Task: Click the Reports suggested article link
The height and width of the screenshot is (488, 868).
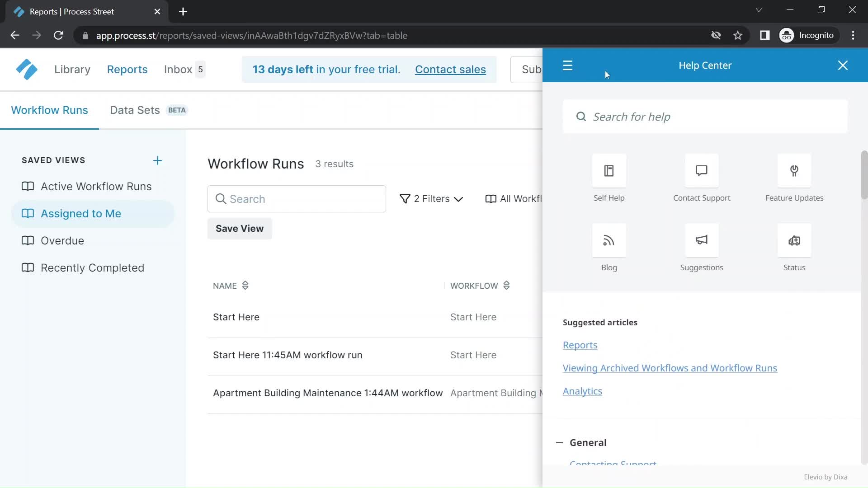Action: click(580, 344)
